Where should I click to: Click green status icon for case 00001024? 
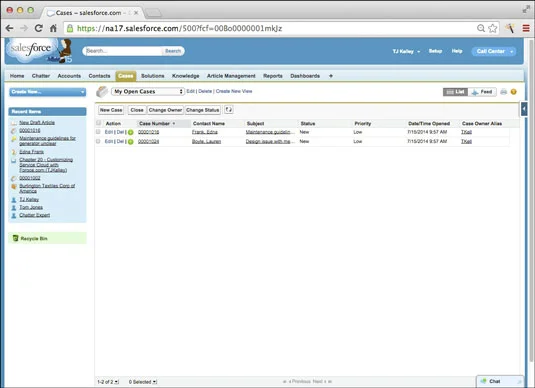pyautogui.click(x=130, y=142)
